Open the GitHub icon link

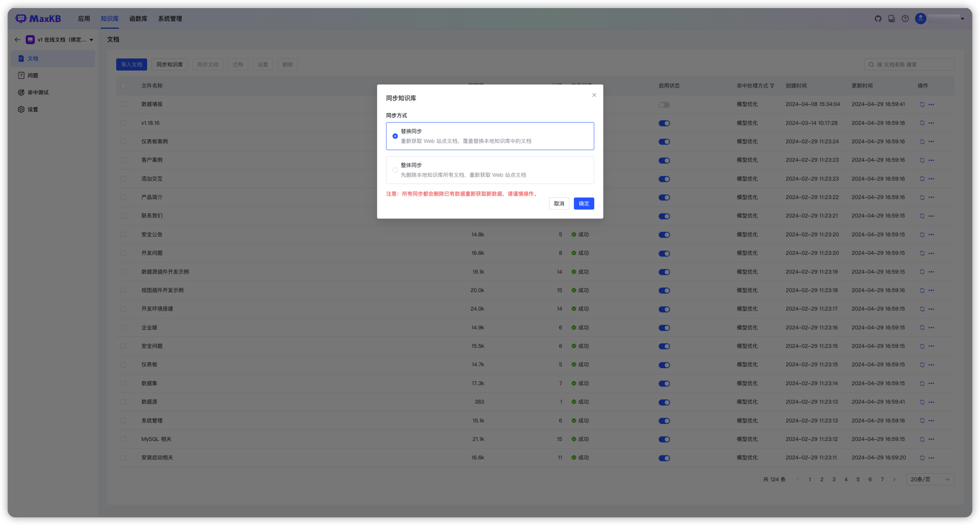[x=878, y=18]
